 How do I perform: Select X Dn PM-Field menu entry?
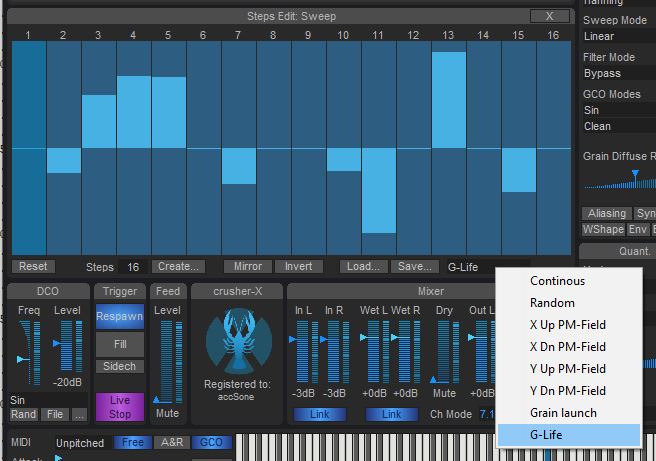[x=569, y=347]
